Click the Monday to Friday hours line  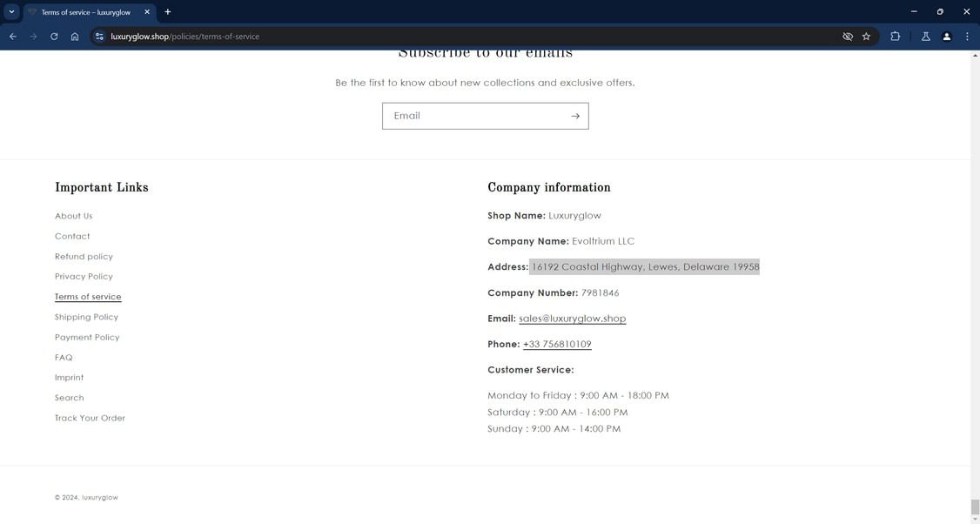pyautogui.click(x=578, y=396)
